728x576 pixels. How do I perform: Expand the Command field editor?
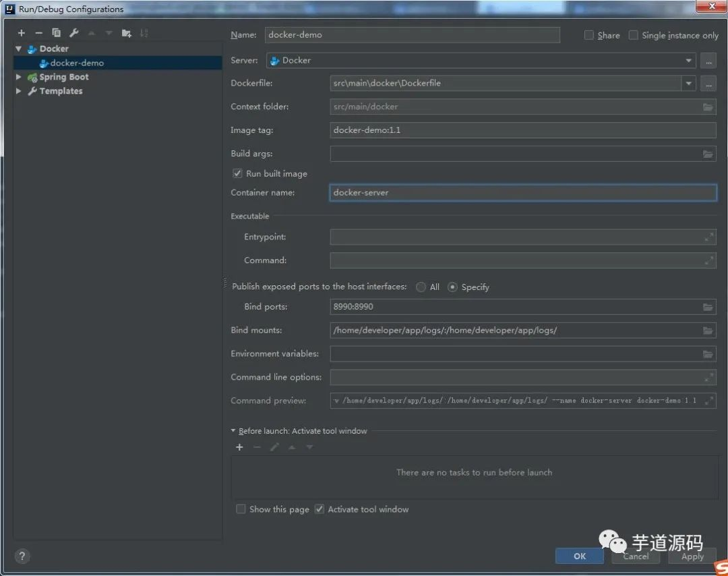pyautogui.click(x=709, y=260)
